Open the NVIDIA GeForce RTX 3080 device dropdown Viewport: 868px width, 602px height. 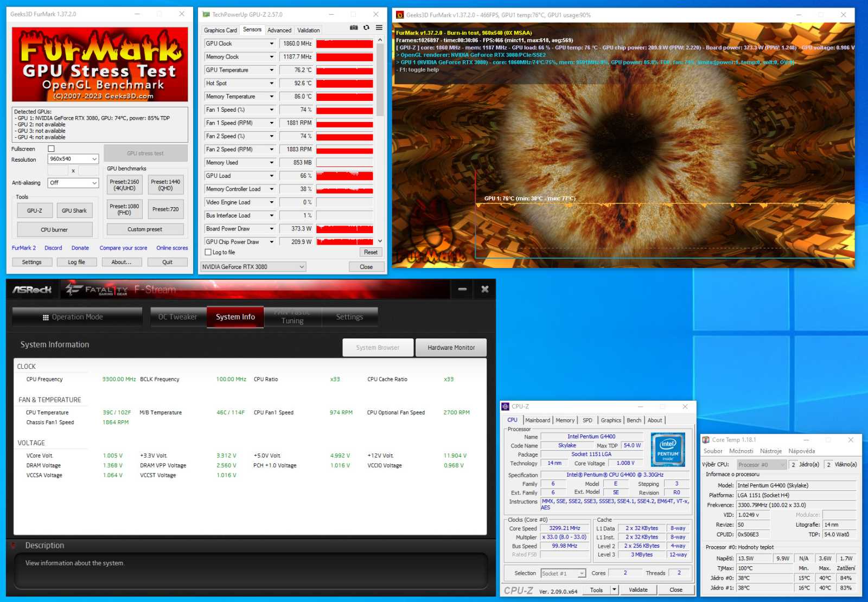point(253,267)
